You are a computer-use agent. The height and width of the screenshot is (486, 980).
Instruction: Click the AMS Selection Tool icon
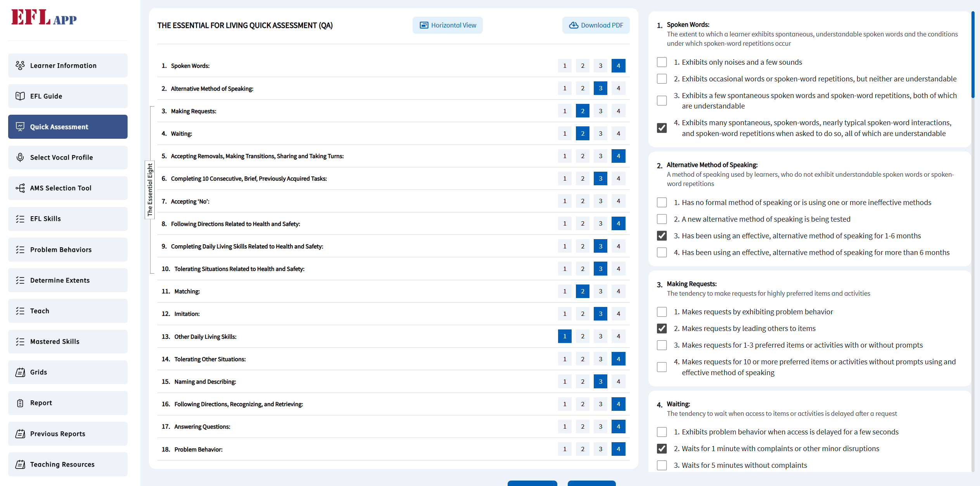[x=20, y=188]
